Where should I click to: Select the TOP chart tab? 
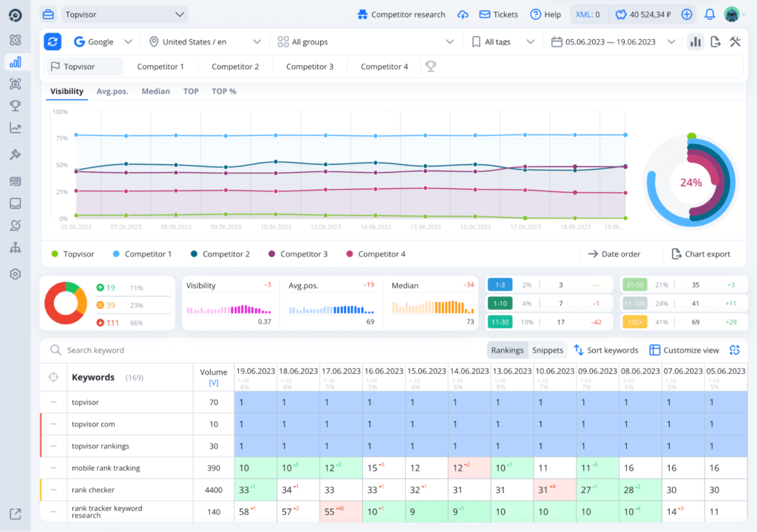pyautogui.click(x=191, y=91)
